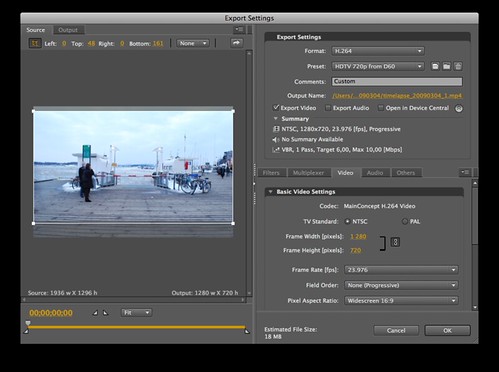Click the Output: 1280 w X 720 h text
Image resolution: width=499 pixels, height=372 pixels.
(205, 293)
